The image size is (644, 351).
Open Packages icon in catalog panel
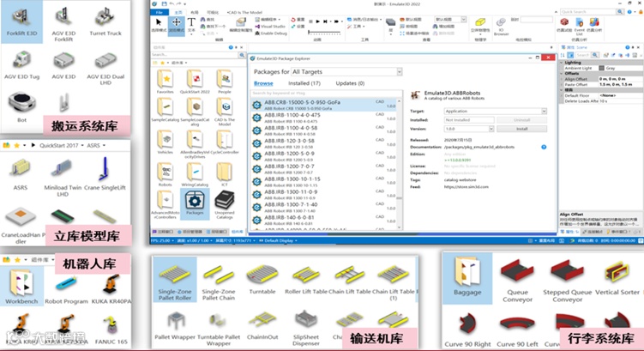[195, 203]
